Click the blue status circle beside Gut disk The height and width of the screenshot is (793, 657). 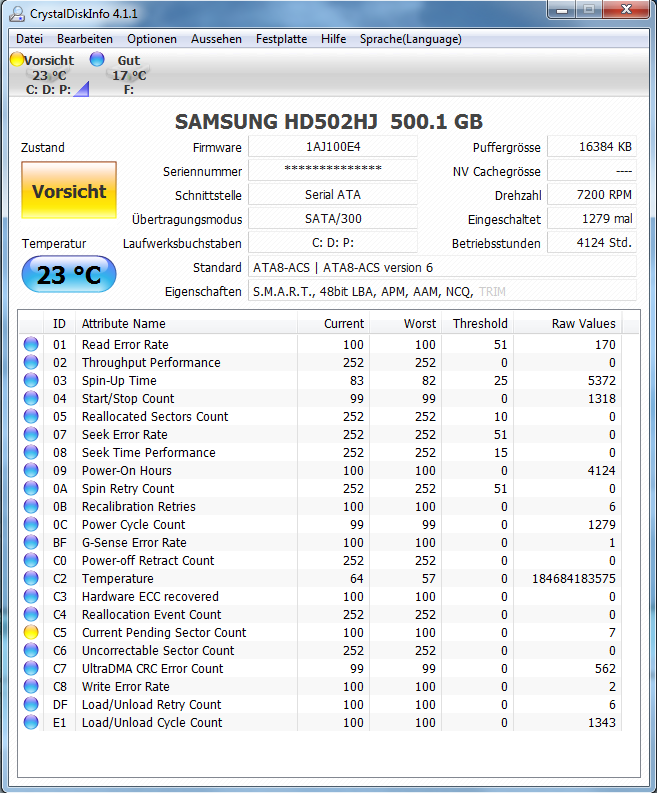click(x=97, y=59)
